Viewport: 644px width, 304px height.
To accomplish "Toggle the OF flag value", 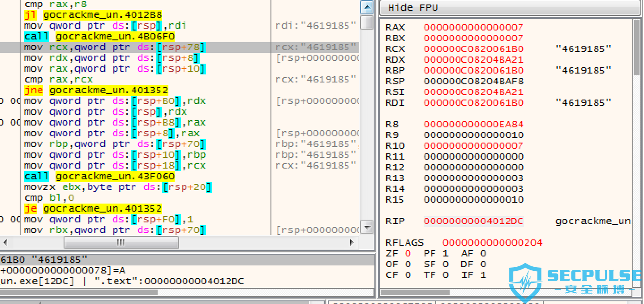I will (x=408, y=264).
